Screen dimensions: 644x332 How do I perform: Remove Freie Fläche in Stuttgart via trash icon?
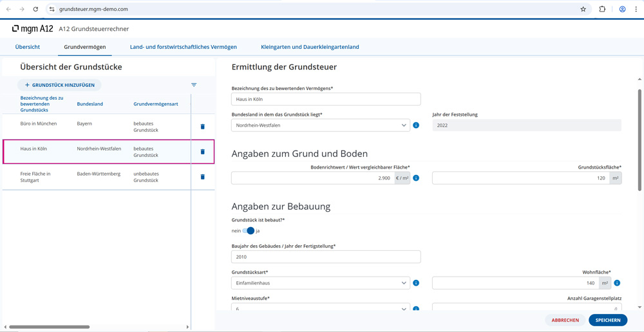tap(202, 177)
